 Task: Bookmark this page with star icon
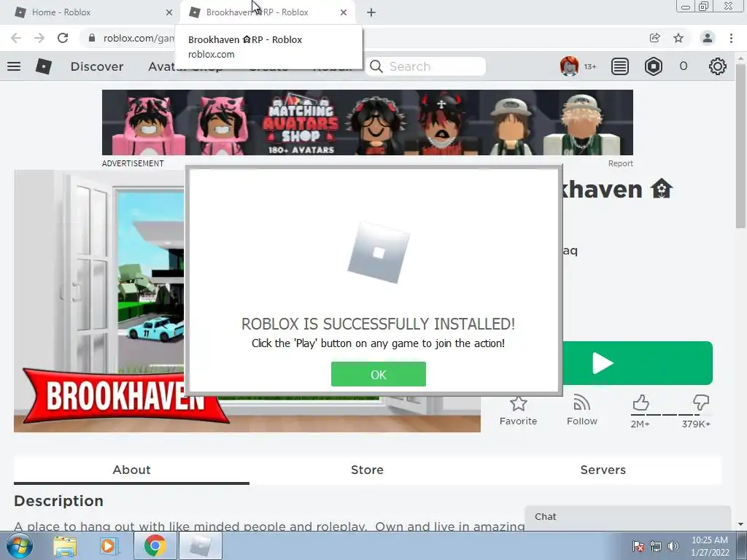click(x=678, y=38)
